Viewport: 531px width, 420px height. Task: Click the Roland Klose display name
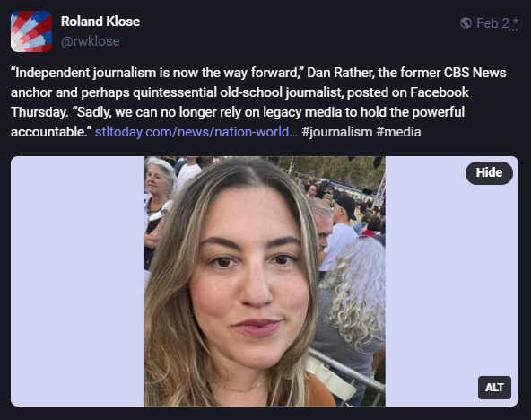point(100,22)
